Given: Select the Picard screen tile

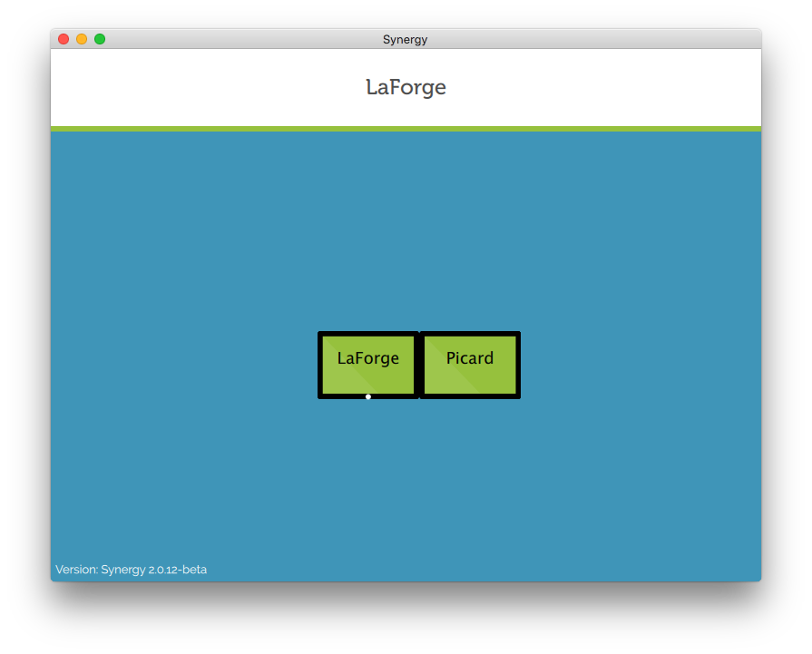Looking at the screenshot, I should [x=470, y=365].
